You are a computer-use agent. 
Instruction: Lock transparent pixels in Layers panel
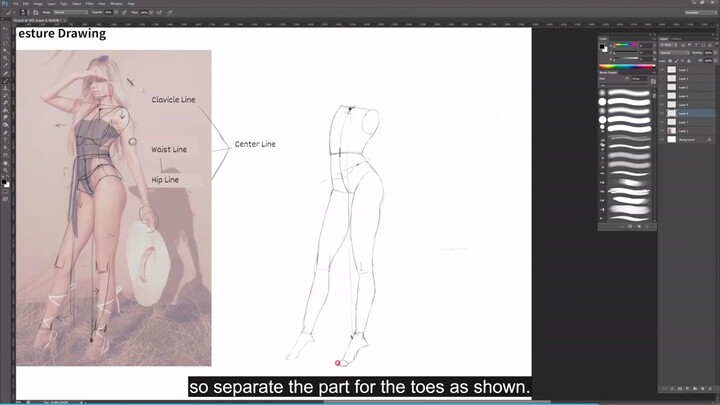point(670,61)
